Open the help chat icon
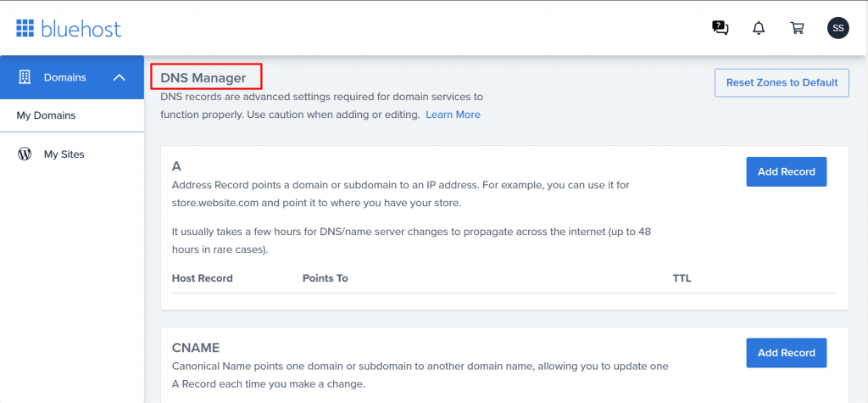The height and width of the screenshot is (403, 868). (720, 28)
